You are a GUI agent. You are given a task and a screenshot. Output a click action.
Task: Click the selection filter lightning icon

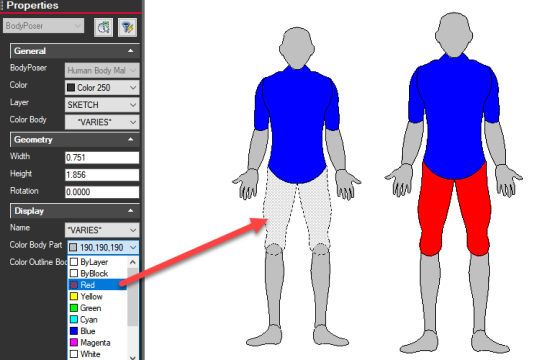(x=127, y=27)
